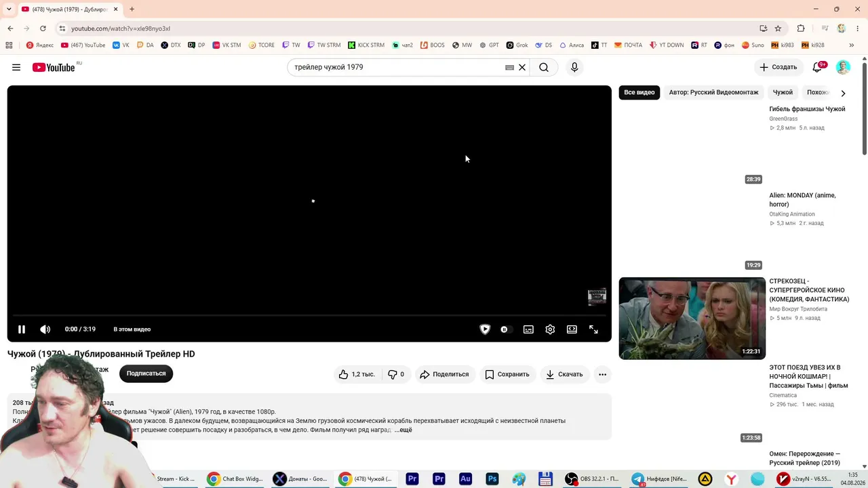The height and width of the screenshot is (488, 868).
Task: Download the video via Скачать
Action: [564, 374]
